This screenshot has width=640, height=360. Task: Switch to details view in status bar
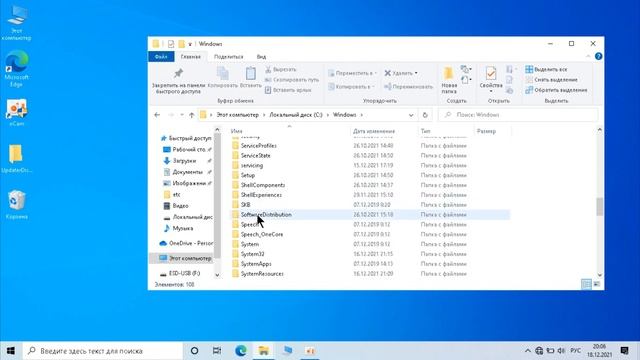[x=586, y=284]
